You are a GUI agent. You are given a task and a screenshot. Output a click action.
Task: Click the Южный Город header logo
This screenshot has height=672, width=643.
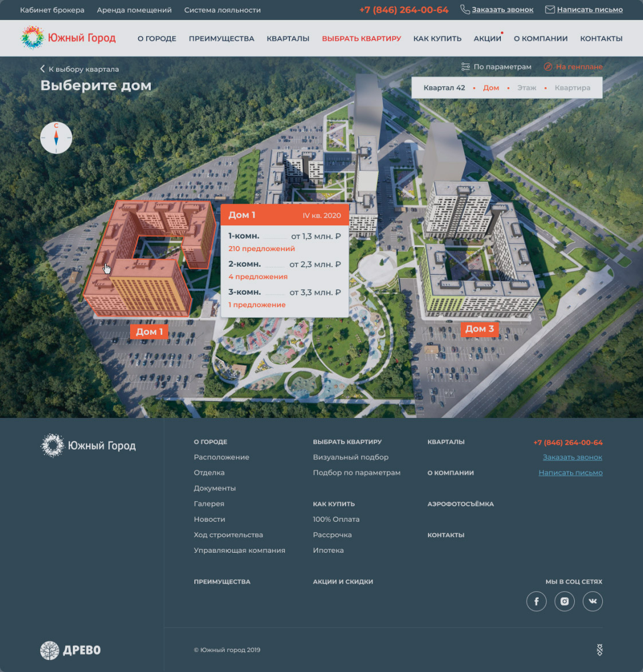pyautogui.click(x=69, y=38)
